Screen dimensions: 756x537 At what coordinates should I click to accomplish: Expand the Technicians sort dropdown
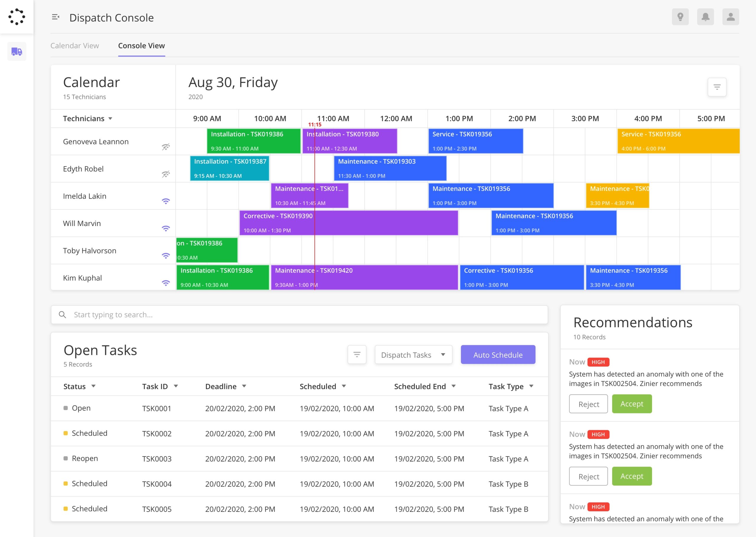(x=110, y=119)
